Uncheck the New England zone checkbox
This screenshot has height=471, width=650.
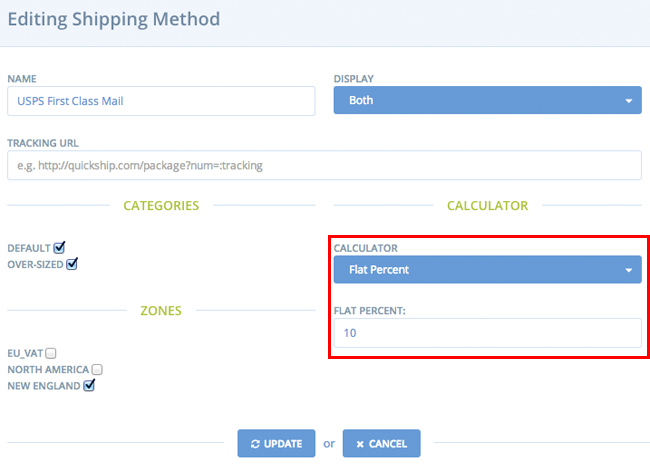pos(89,385)
